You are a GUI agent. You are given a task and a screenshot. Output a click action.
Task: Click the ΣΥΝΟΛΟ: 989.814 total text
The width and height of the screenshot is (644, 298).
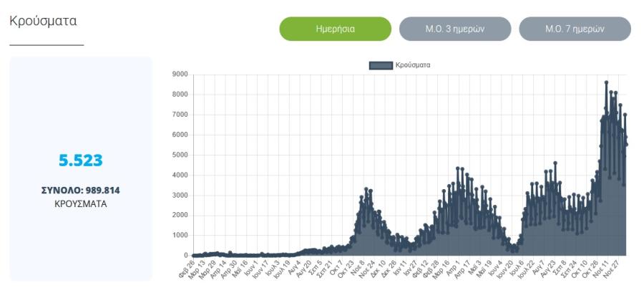pyautogui.click(x=80, y=191)
